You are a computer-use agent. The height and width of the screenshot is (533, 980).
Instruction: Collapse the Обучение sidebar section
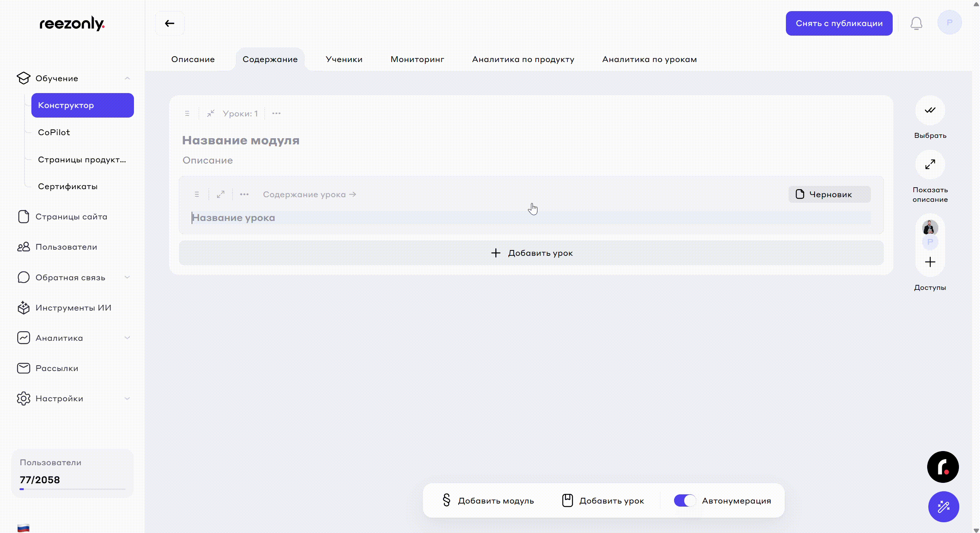pos(127,78)
